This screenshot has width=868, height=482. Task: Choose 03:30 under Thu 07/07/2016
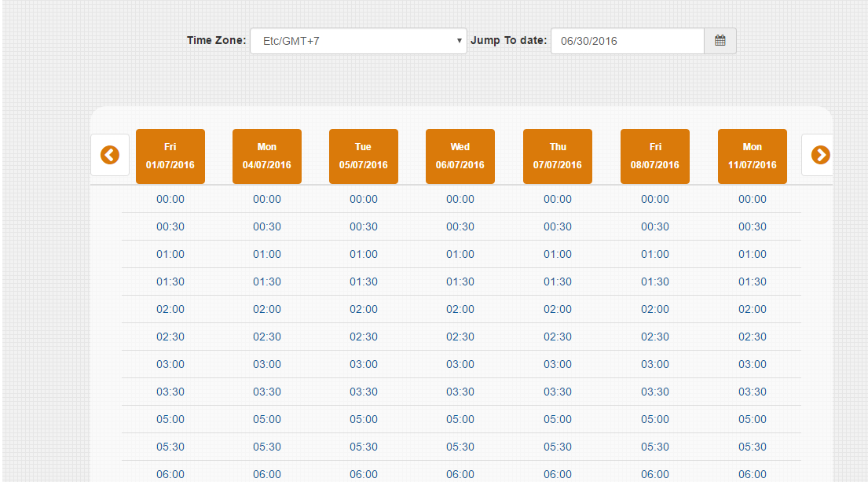[558, 392]
